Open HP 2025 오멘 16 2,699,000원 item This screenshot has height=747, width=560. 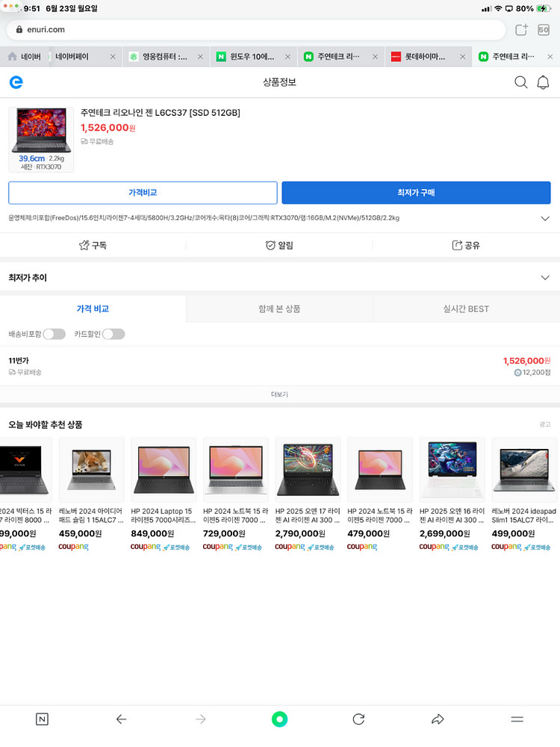point(452,494)
